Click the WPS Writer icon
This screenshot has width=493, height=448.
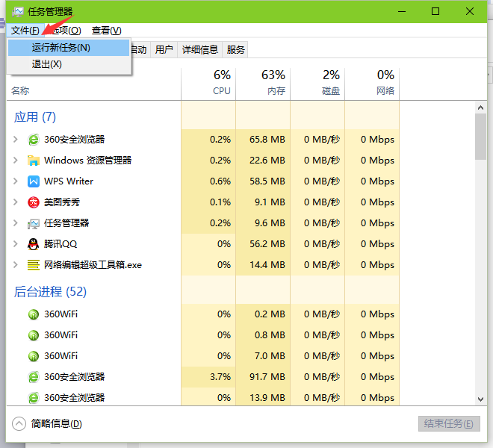pyautogui.click(x=34, y=181)
